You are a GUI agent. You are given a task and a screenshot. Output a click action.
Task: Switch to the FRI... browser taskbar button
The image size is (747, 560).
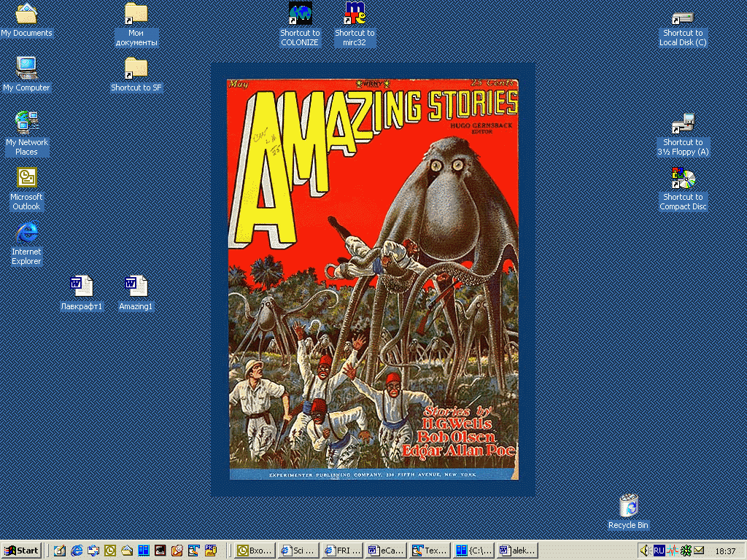[x=342, y=551]
